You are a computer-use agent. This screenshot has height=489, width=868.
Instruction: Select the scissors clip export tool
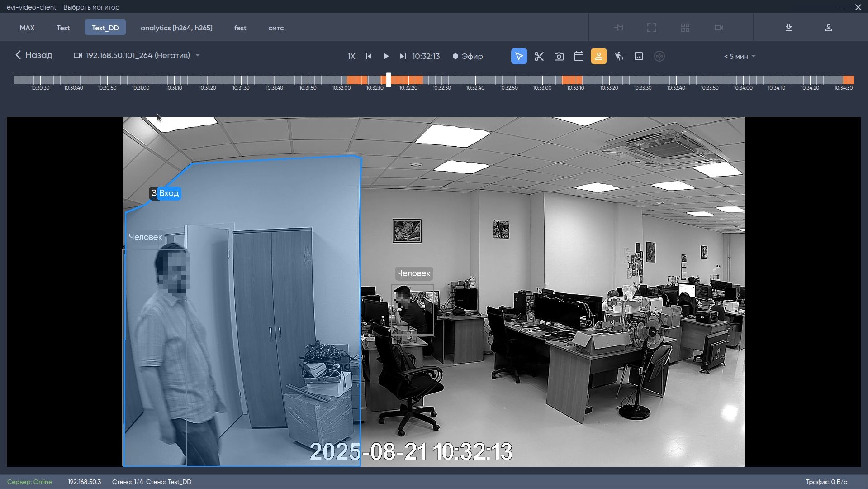click(539, 56)
